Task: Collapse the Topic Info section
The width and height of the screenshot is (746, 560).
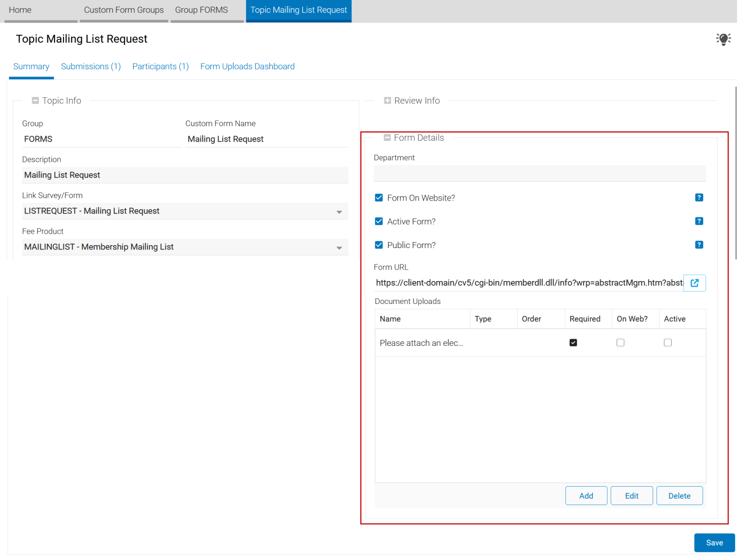Action: tap(35, 100)
